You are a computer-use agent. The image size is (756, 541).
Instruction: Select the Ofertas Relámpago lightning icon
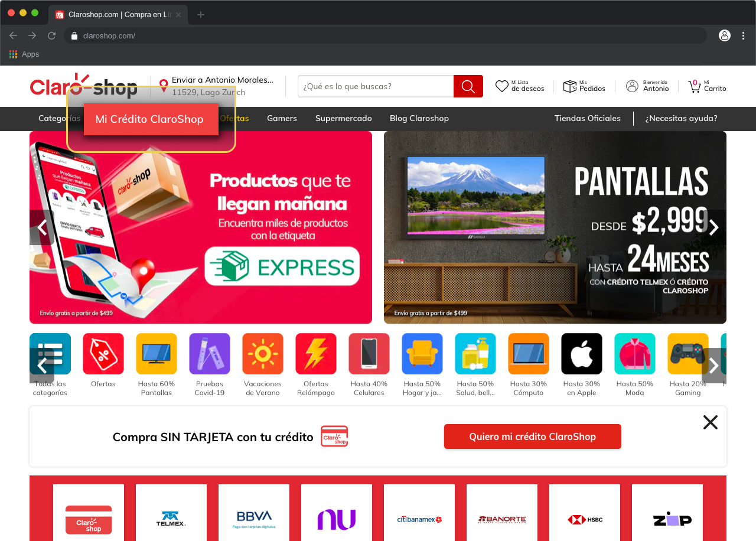click(x=316, y=354)
